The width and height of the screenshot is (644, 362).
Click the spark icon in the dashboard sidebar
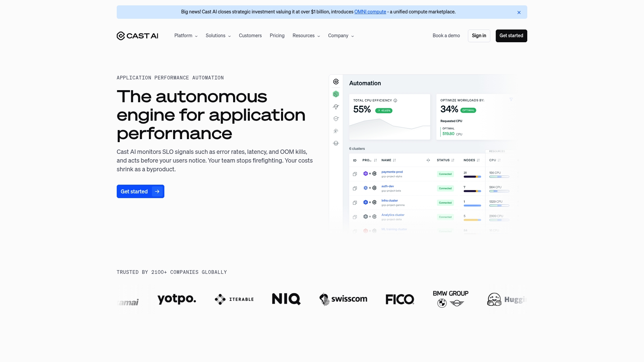tap(335, 131)
